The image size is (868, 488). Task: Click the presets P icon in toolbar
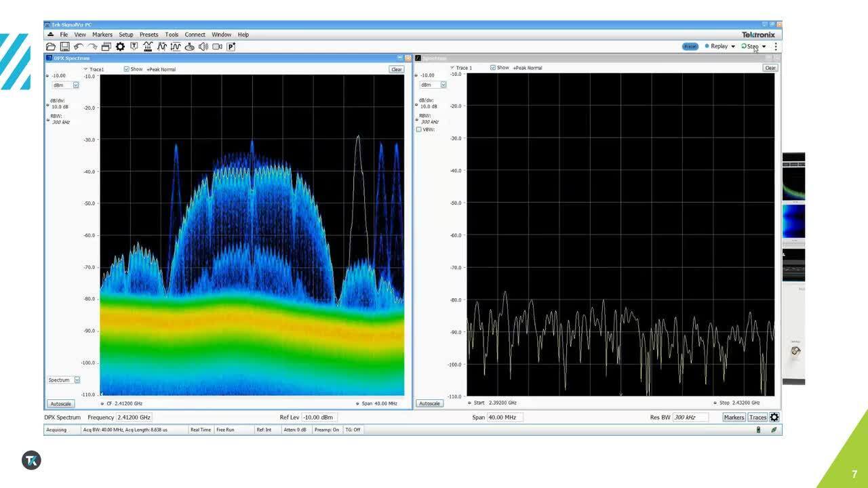[231, 47]
